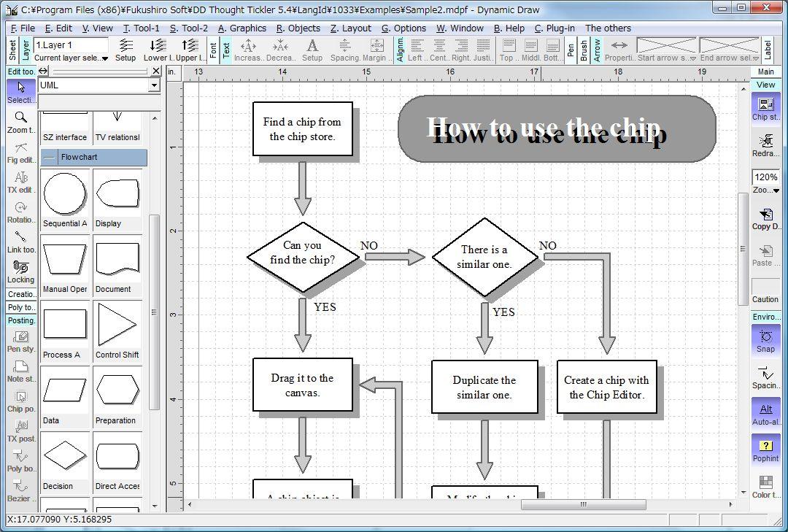Click the Posting group header
This screenshot has width=788, height=532.
pyautogui.click(x=21, y=320)
